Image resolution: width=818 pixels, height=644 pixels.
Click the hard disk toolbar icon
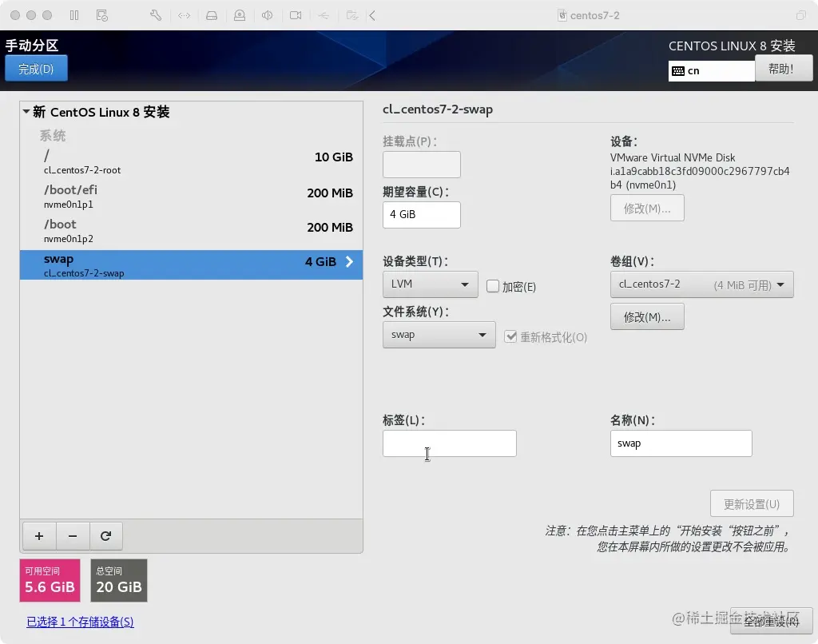pyautogui.click(x=212, y=15)
